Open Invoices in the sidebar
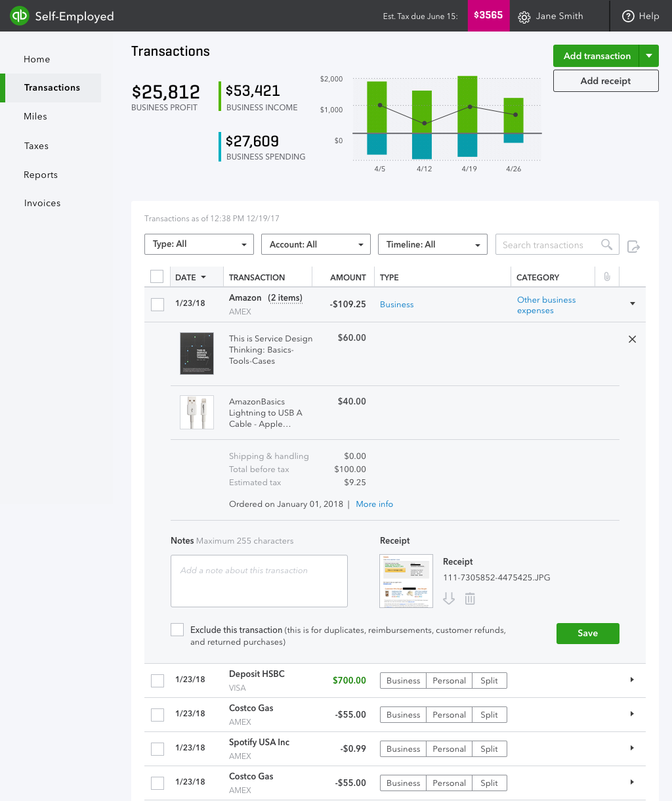Image resolution: width=672 pixels, height=801 pixels. pyautogui.click(x=42, y=203)
